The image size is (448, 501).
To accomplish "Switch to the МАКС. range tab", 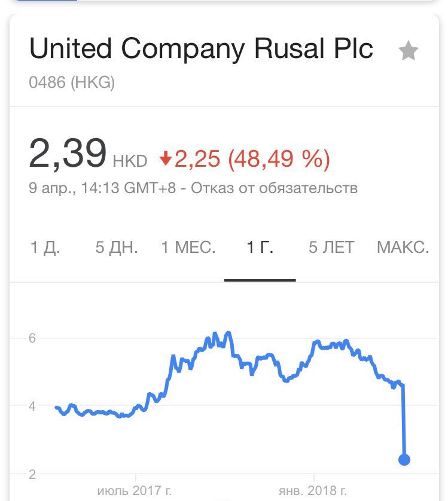I will point(403,248).
